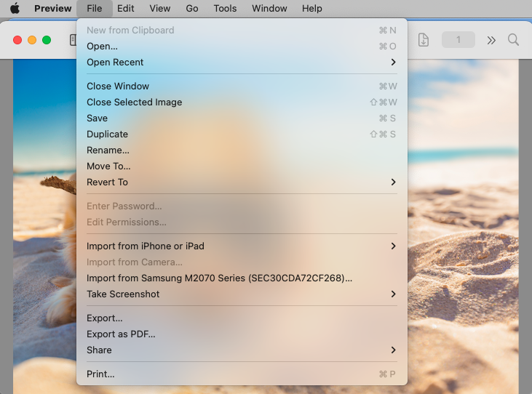
Task: Click the sidebar view icon in toolbar
Action: (73, 40)
